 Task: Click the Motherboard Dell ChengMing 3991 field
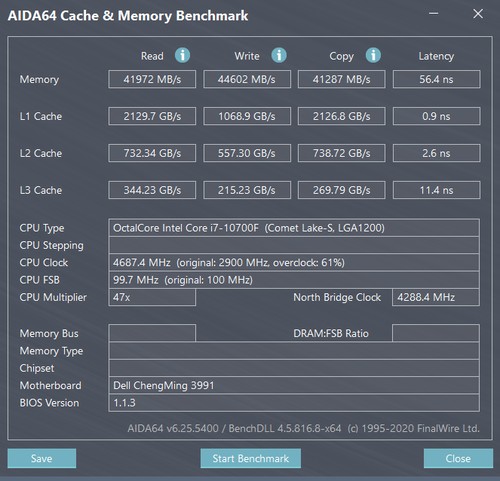tap(294, 386)
